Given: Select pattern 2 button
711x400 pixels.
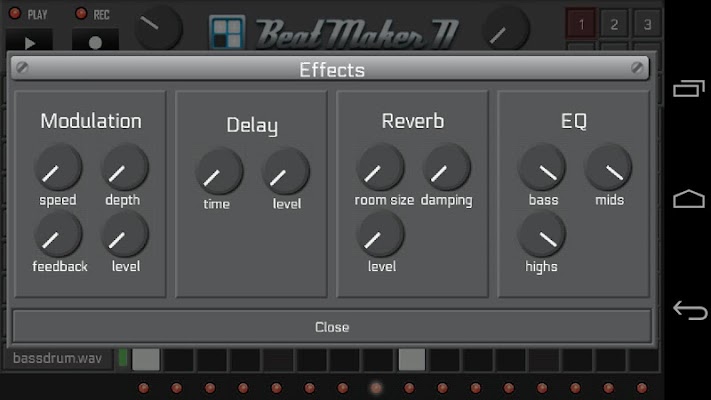Looking at the screenshot, I should (x=614, y=24).
